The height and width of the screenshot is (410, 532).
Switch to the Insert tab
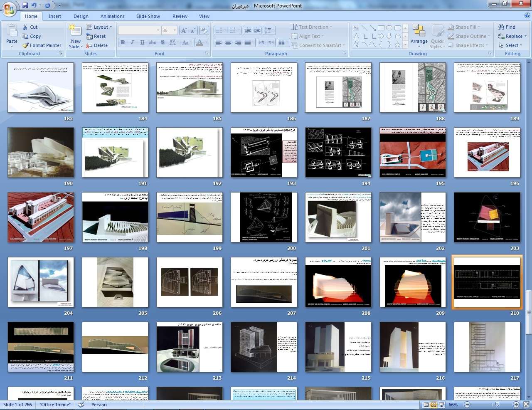pos(55,16)
